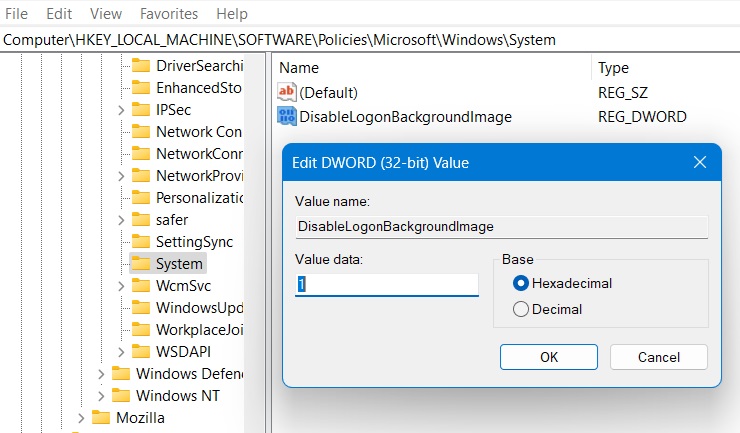740x433 pixels.
Task: Click the DriverSearching folder icon
Action: 141,65
